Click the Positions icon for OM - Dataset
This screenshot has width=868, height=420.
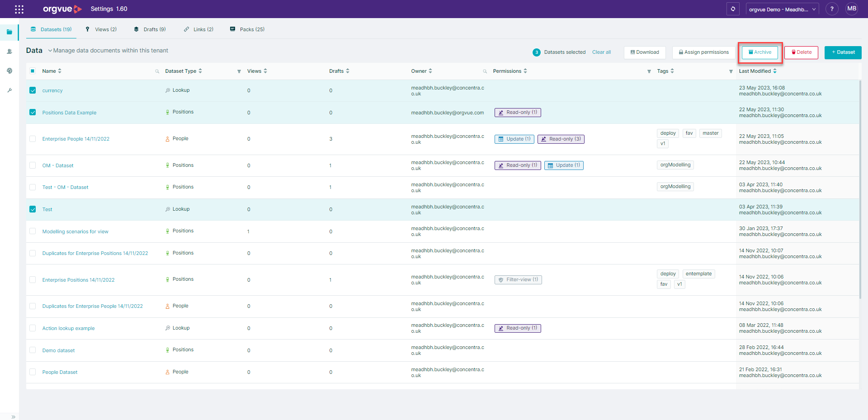point(168,165)
